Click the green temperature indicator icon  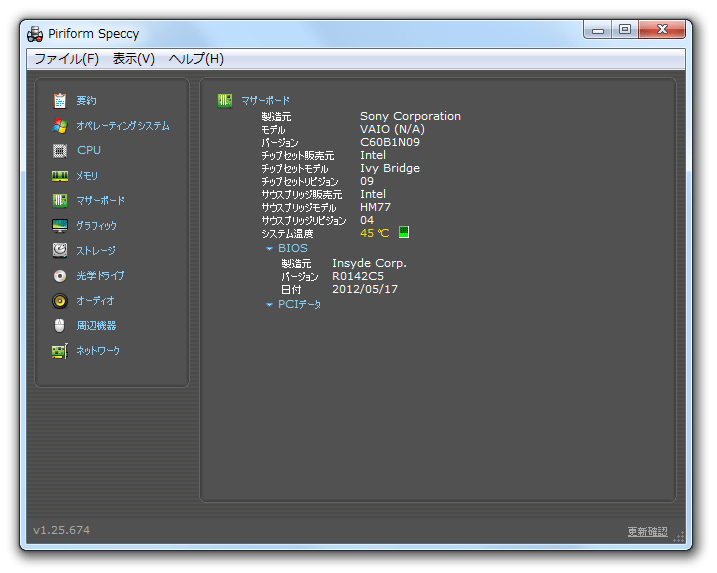404,232
